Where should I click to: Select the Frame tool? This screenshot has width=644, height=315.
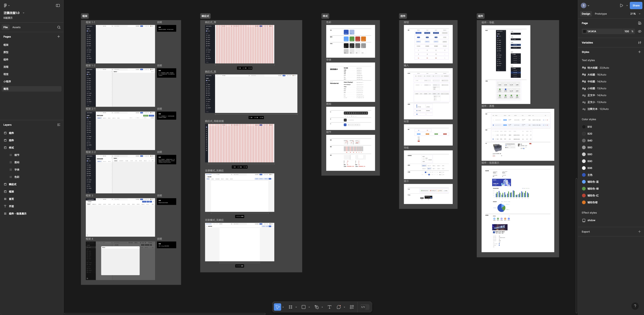291,307
